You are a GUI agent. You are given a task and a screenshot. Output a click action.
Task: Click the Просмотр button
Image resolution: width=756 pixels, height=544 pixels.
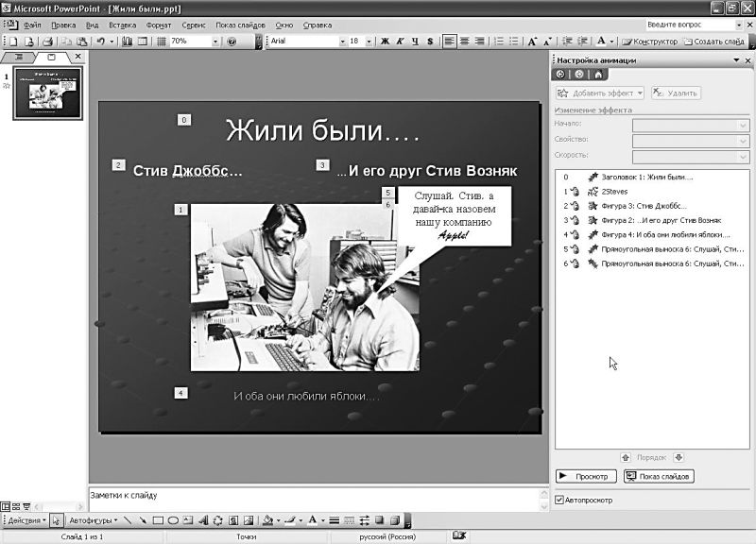[x=586, y=476]
